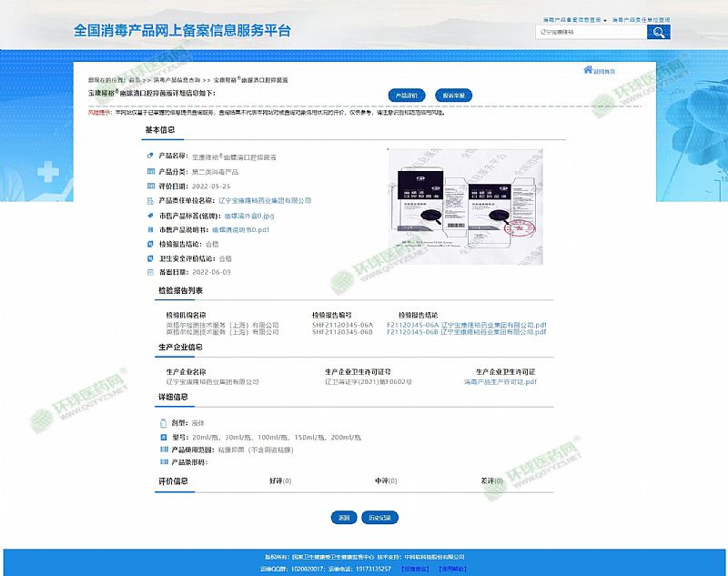The image size is (728, 576).
Task: Click the 差评(0) rating count
Action: [491, 480]
